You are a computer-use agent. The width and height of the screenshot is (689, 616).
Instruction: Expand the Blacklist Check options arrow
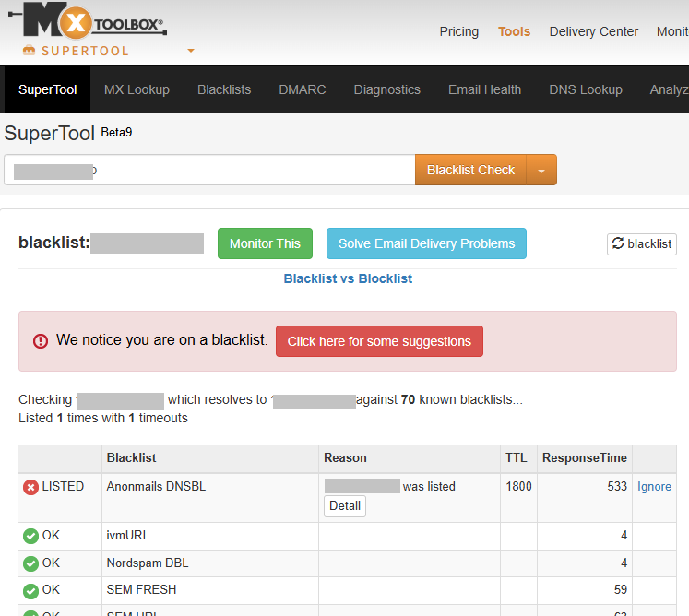tap(541, 171)
